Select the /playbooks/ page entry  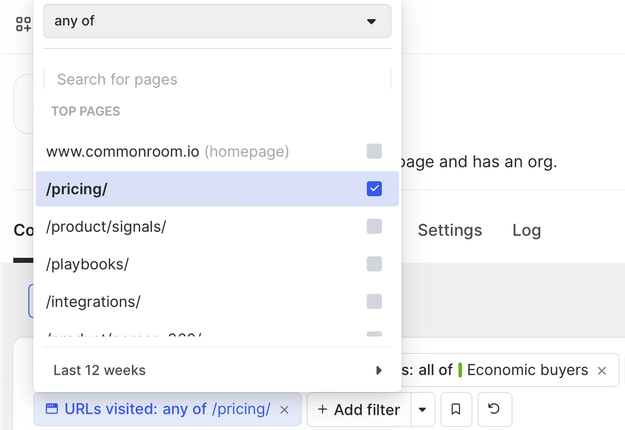[88, 264]
